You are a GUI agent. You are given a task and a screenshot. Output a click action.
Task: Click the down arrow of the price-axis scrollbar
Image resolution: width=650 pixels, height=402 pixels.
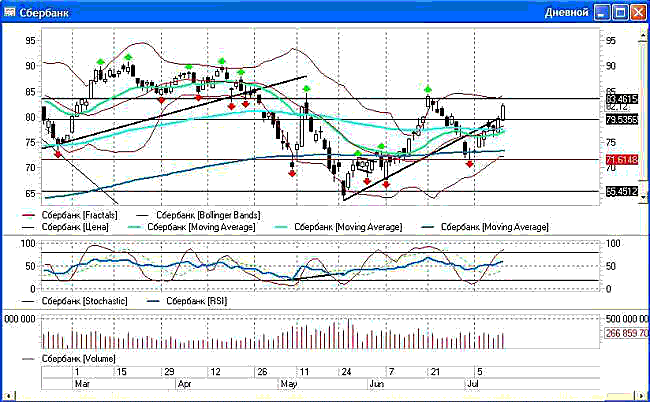pos(643,197)
